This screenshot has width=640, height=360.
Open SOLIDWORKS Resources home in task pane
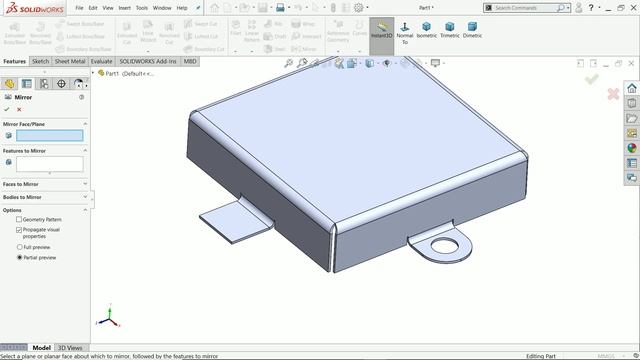click(x=632, y=88)
